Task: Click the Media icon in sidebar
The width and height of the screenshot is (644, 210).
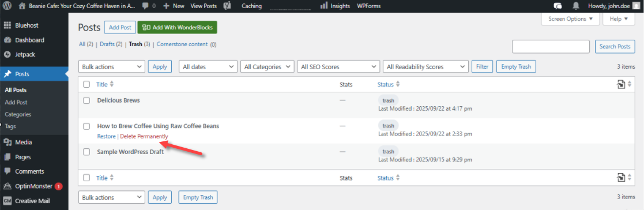Action: pyautogui.click(x=7, y=142)
